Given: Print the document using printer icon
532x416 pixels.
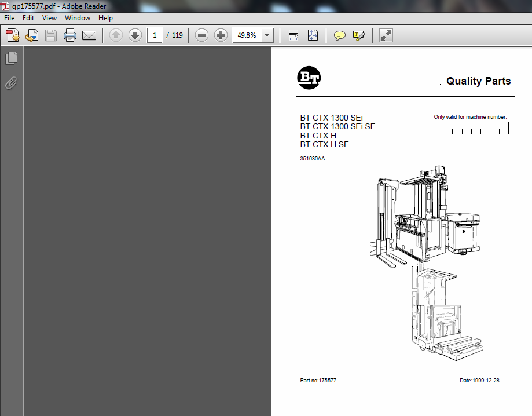Looking at the screenshot, I should pos(70,35).
